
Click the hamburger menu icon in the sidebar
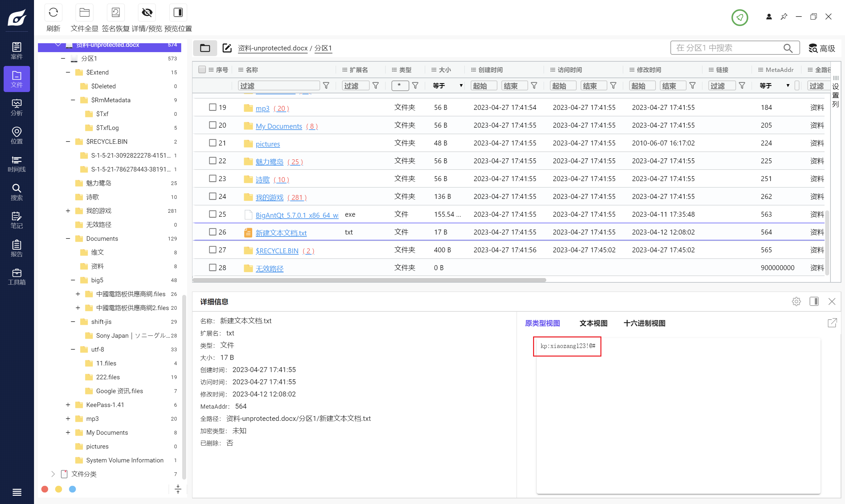tap(17, 492)
